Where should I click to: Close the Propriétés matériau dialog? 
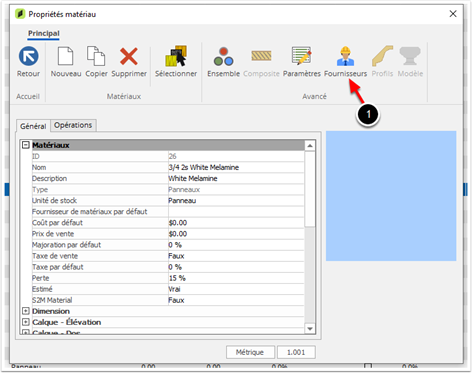click(453, 14)
